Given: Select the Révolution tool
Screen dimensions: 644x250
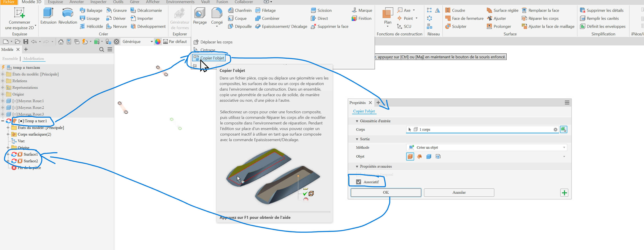Looking at the screenshot, I should pyautogui.click(x=68, y=16).
